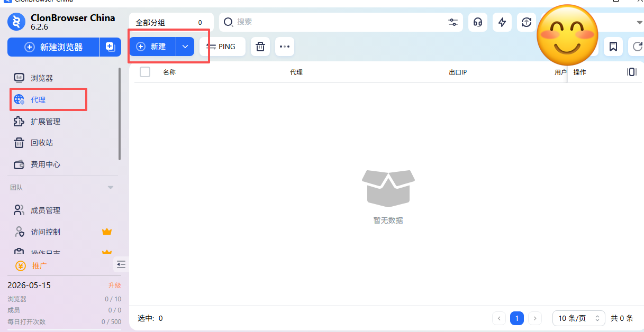Click the ClonBrowser logo icon

(x=17, y=22)
